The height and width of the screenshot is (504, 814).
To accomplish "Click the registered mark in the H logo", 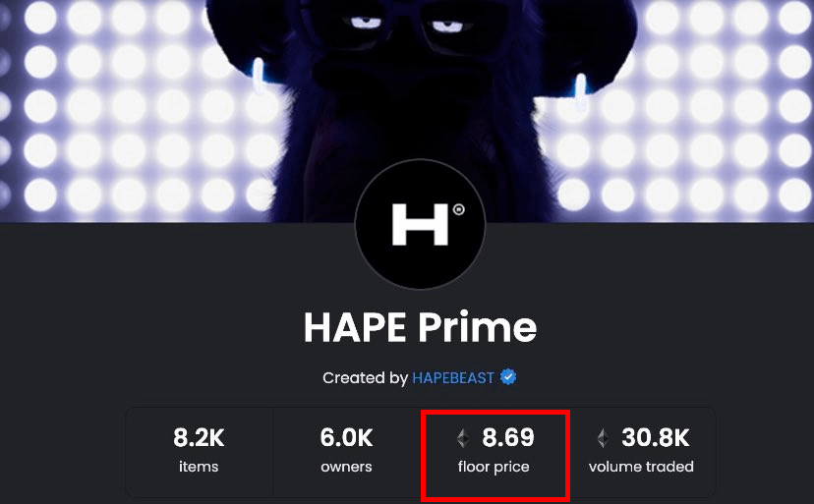I will tap(458, 209).
